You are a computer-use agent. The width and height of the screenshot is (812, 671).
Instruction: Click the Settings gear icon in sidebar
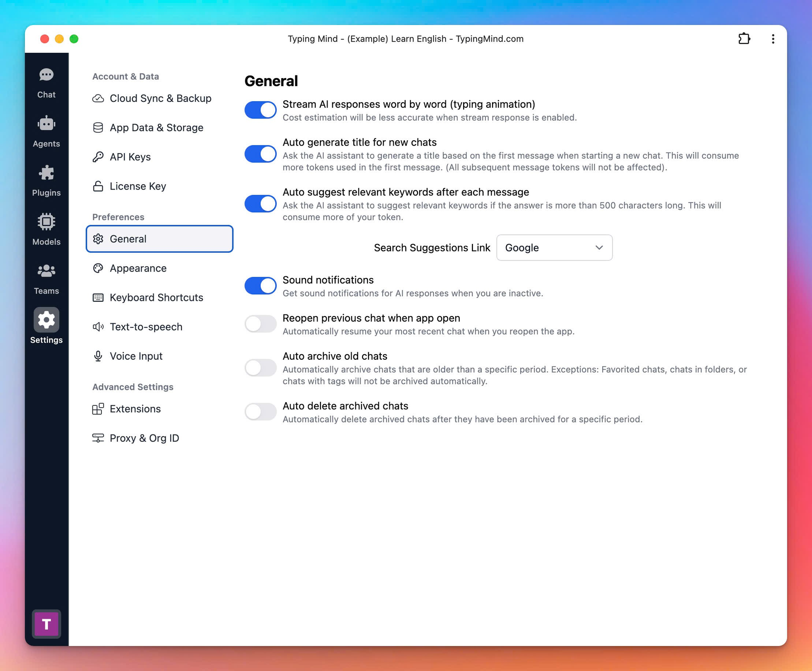[x=46, y=320]
